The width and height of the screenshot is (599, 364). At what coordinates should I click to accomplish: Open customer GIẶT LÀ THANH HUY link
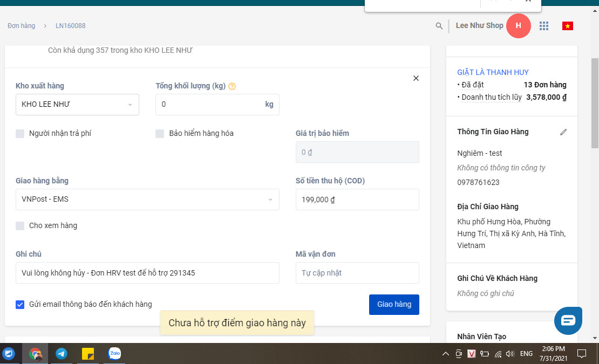[x=493, y=72]
